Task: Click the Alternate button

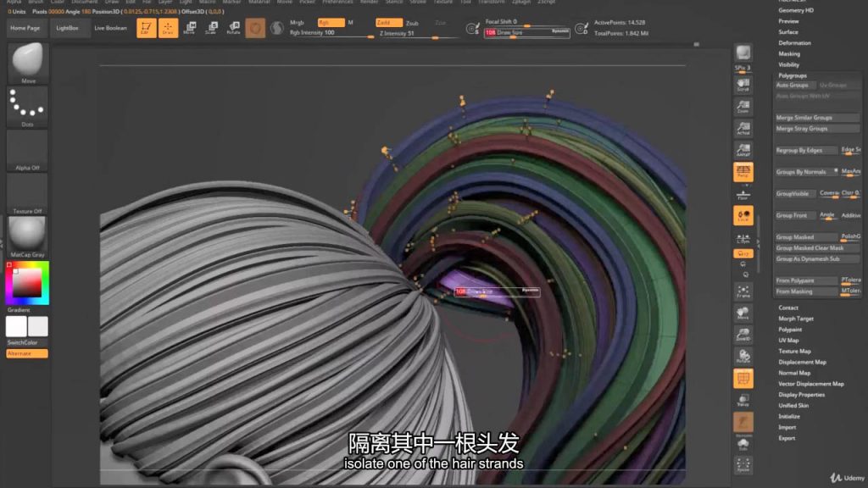Action: tap(27, 353)
